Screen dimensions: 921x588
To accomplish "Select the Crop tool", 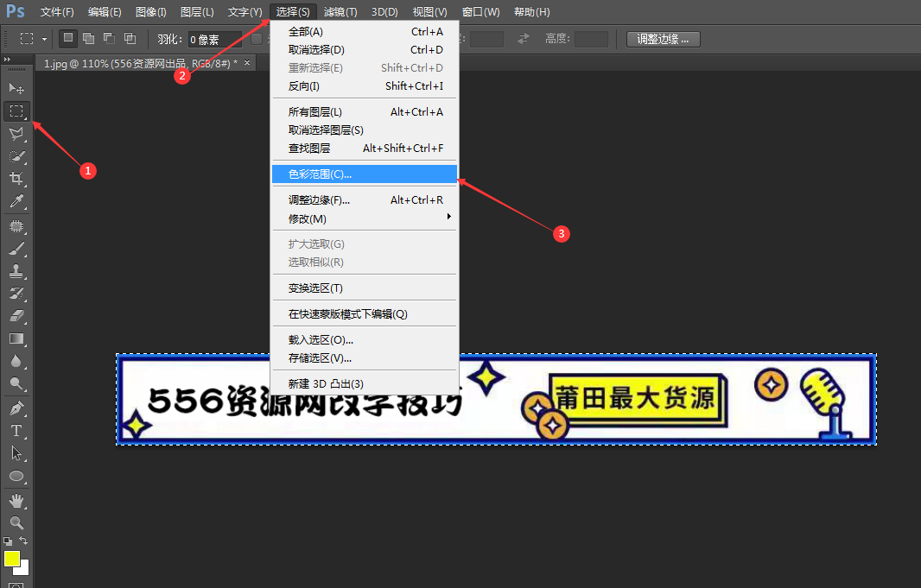I will tap(16, 179).
